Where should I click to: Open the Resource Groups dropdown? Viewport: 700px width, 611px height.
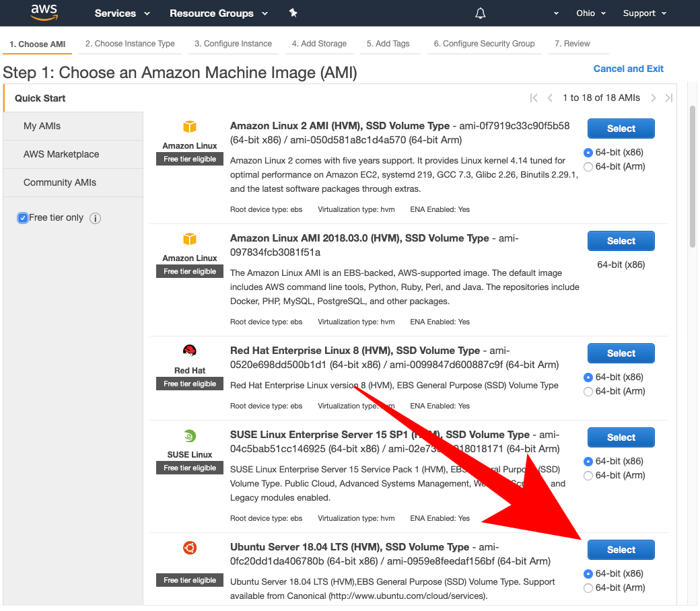click(219, 13)
